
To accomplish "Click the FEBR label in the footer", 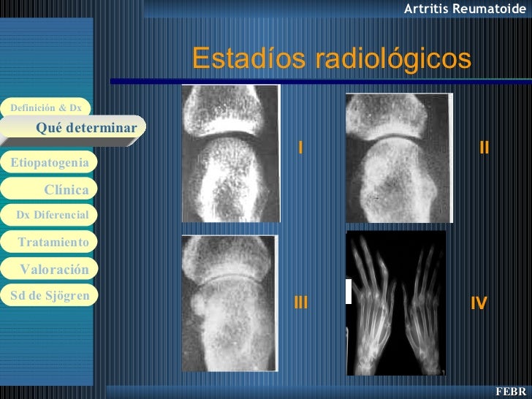I will (x=510, y=391).
